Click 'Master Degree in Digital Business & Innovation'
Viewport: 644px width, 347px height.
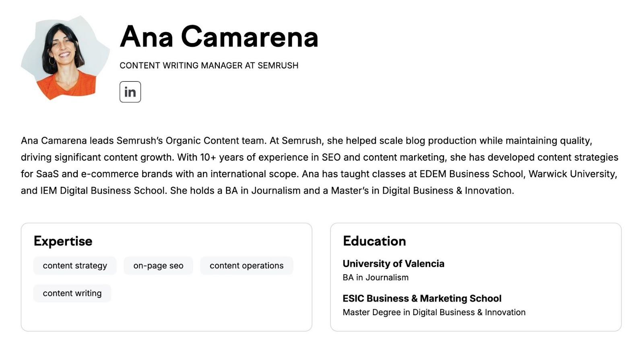pos(433,312)
